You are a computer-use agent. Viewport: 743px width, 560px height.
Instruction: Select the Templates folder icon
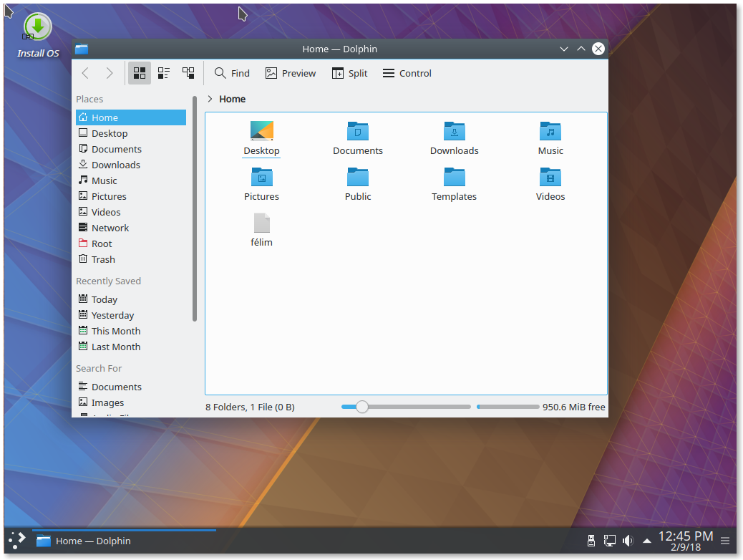pos(454,177)
